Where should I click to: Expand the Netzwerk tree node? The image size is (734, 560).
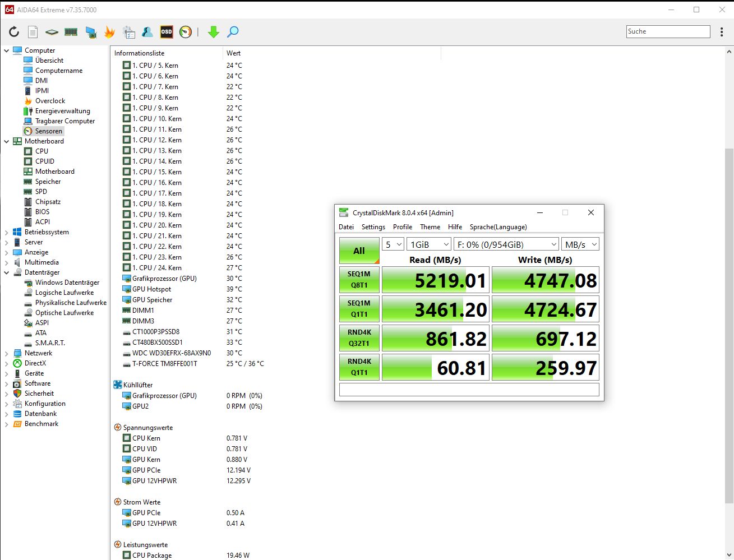click(7, 353)
